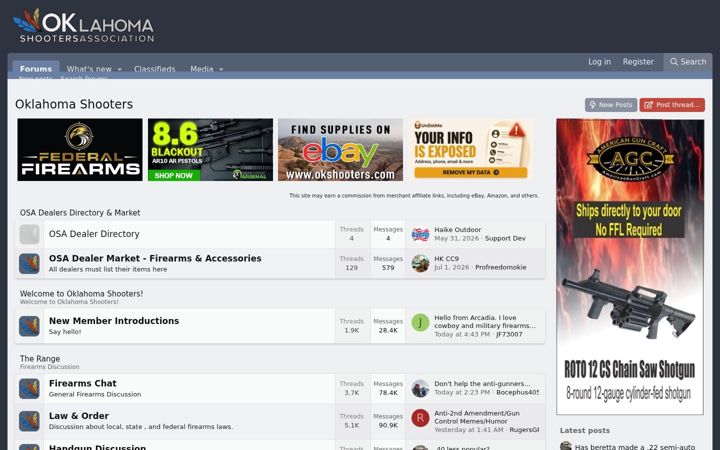Click the red R avatar for RugersGI

pyautogui.click(x=420, y=418)
